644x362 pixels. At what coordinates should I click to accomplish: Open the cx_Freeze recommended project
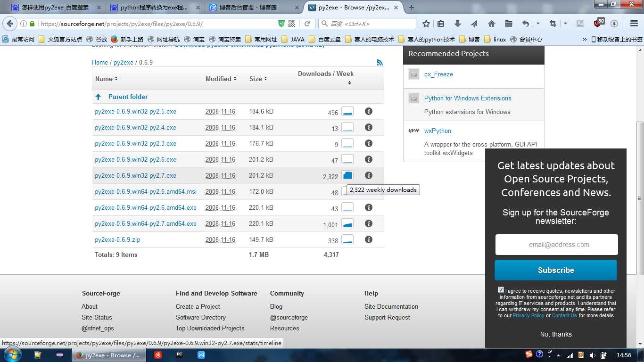pyautogui.click(x=438, y=74)
